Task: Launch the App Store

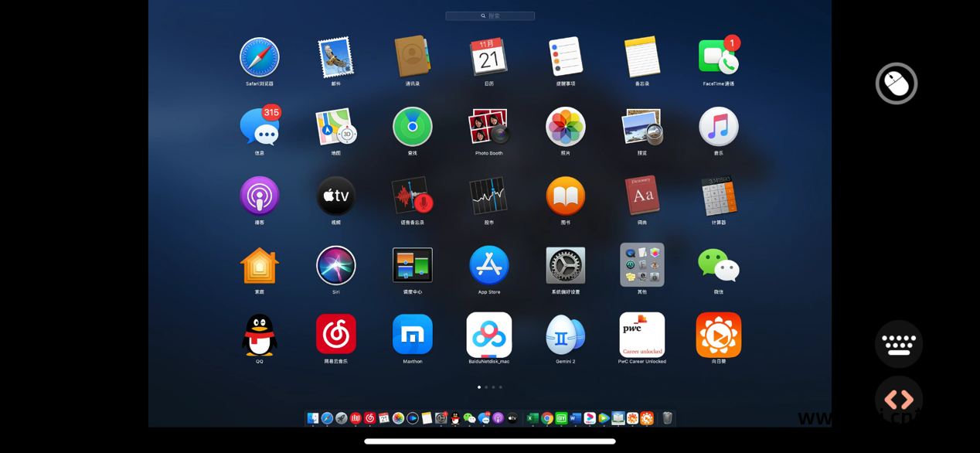Action: [489, 265]
